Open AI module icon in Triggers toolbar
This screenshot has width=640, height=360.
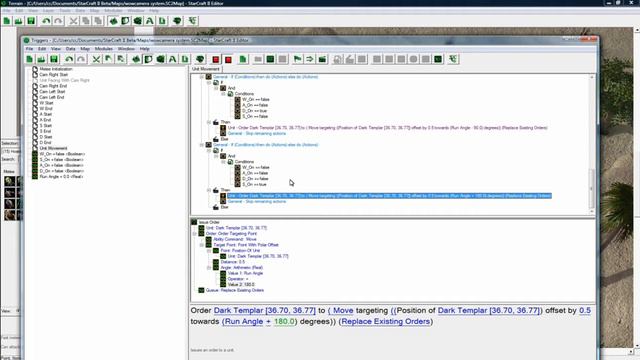pos(200,60)
